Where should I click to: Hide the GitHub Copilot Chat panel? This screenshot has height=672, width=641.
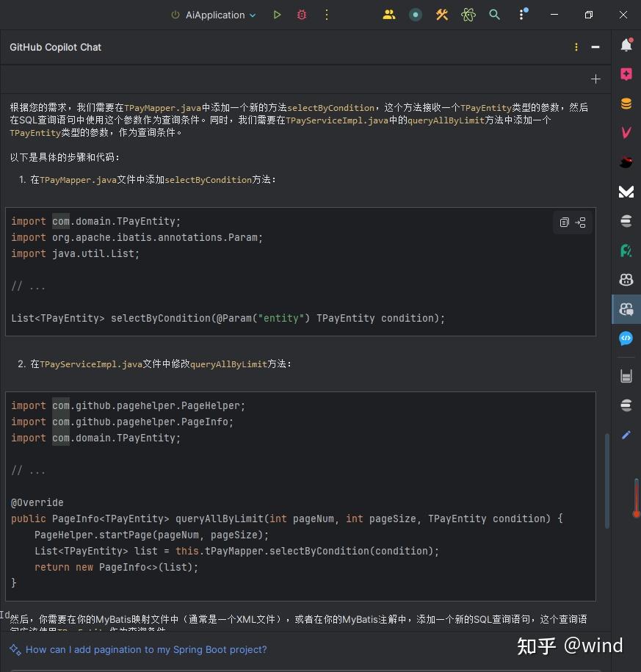click(595, 46)
